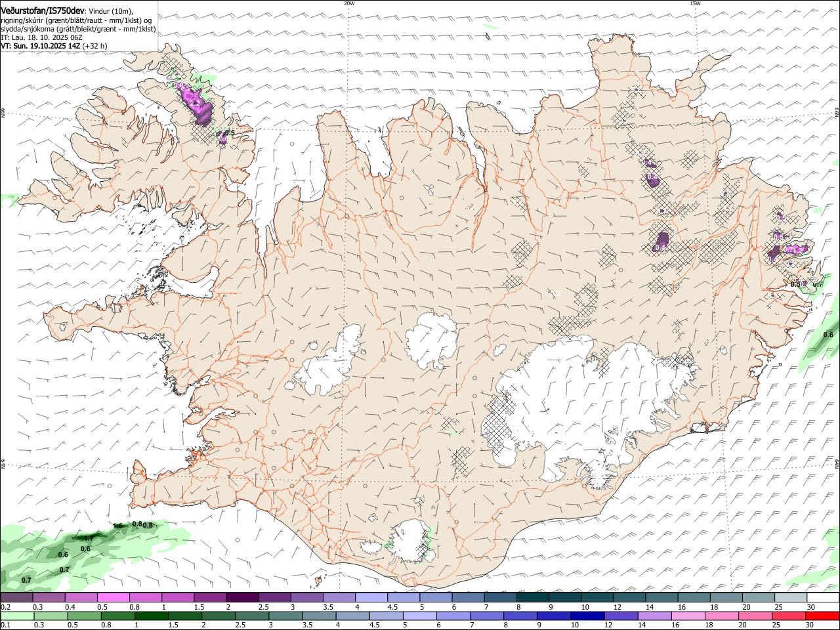This screenshot has width=840, height=630.
Task: Pick the darkest green 1–1.5 rain swatch
Action: point(151,616)
